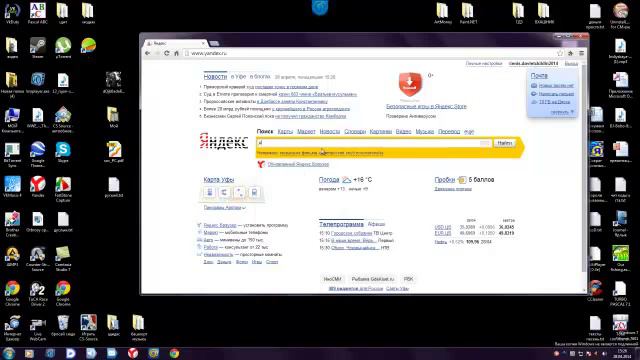Open a new Chrome tab
This screenshot has height=360, width=640.
tap(215, 43)
